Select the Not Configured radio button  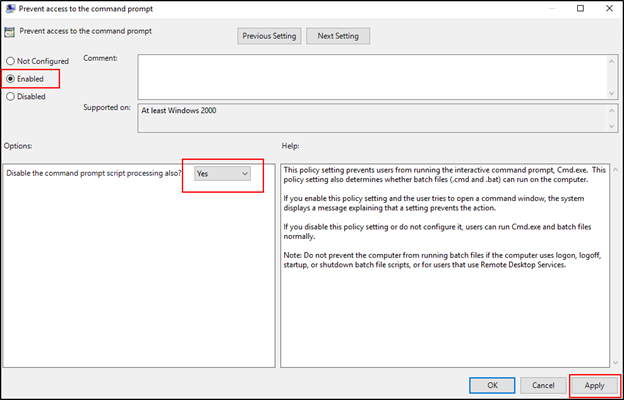(x=11, y=61)
